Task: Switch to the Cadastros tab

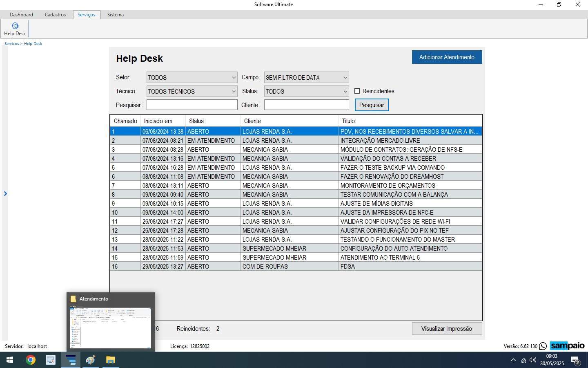Action: [55, 15]
